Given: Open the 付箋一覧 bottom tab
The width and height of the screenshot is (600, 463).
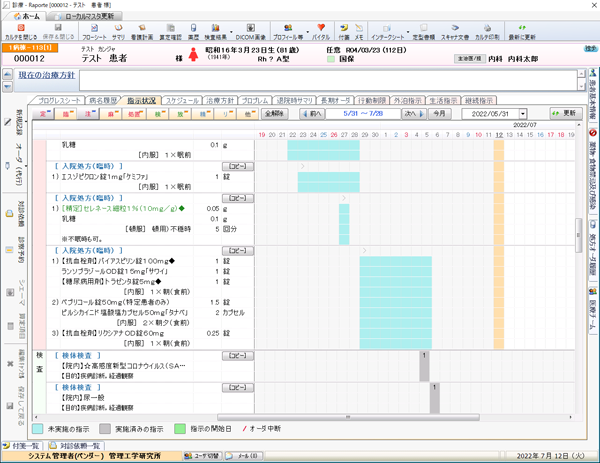Looking at the screenshot, I should 22,446.
